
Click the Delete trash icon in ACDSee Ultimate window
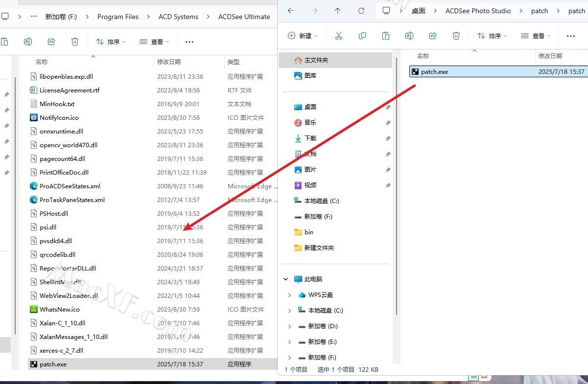point(75,42)
